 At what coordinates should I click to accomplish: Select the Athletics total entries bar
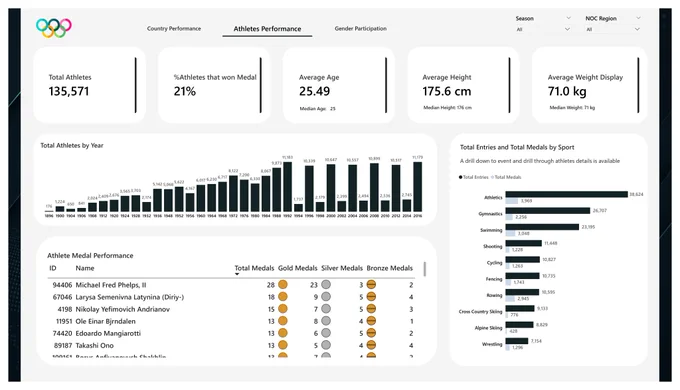coord(566,194)
